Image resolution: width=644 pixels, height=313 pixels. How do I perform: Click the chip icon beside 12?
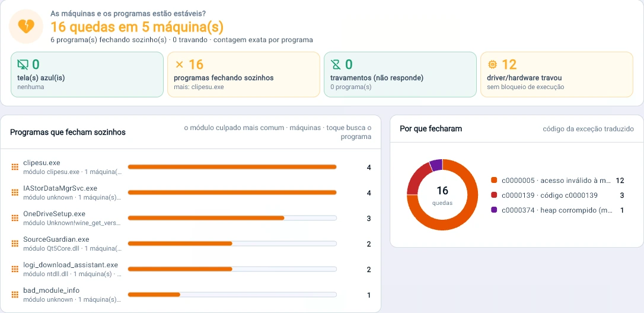point(492,65)
